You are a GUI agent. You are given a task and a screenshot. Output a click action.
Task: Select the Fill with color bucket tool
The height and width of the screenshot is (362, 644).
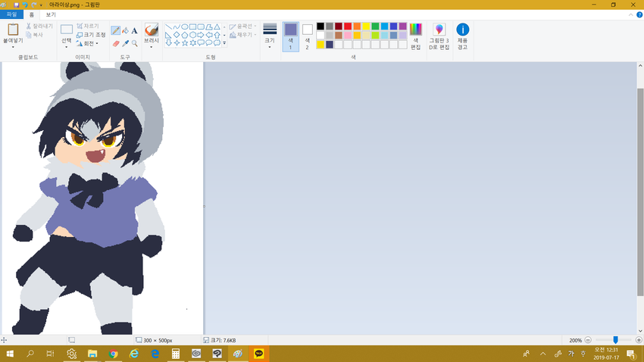pos(125,31)
